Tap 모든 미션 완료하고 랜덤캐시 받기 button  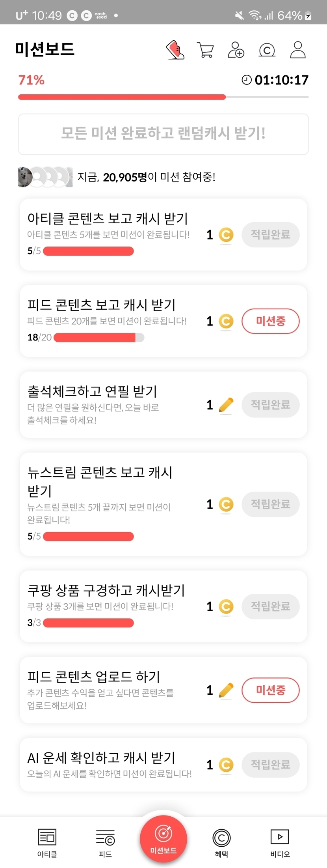[163, 134]
